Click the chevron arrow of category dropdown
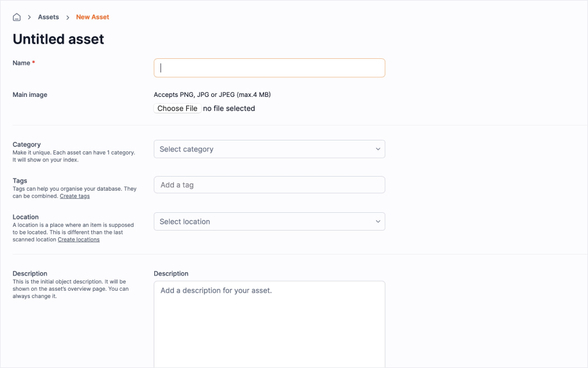This screenshot has width=588, height=368. 377,149
